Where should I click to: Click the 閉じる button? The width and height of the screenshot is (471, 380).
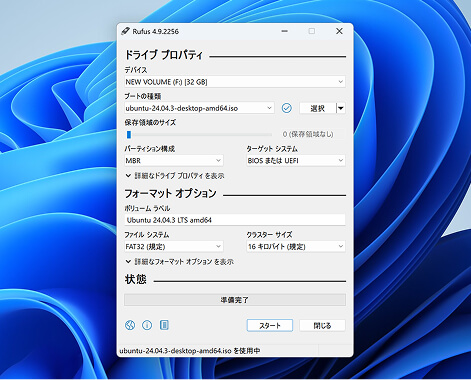pos(322,325)
